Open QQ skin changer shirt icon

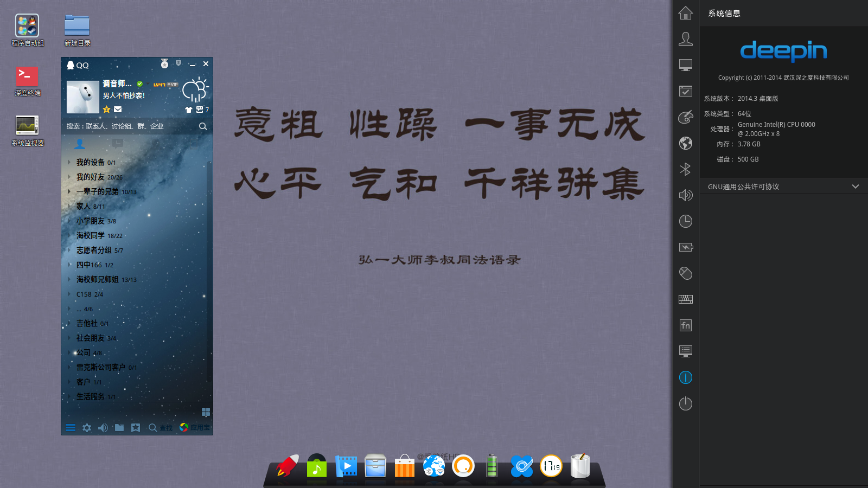pyautogui.click(x=189, y=110)
